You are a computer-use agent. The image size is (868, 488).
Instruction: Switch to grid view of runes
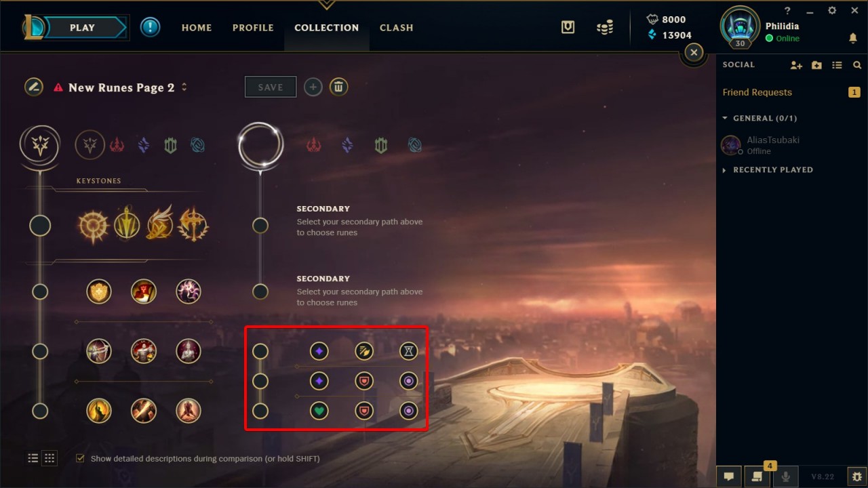[50, 458]
